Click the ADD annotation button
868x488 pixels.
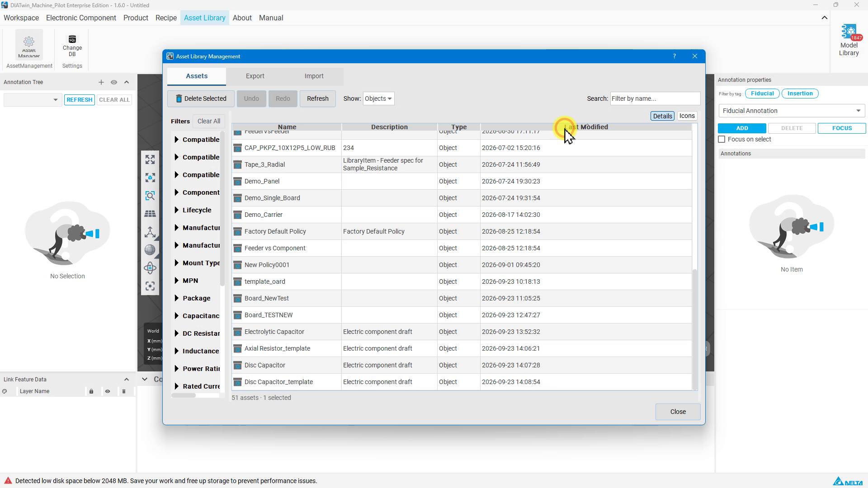(742, 128)
